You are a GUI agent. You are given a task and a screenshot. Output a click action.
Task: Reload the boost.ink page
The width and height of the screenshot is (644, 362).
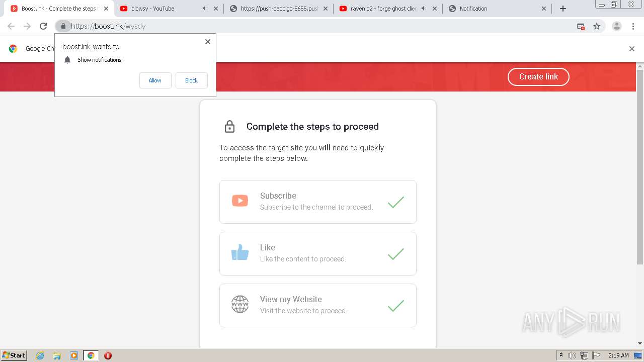pyautogui.click(x=43, y=26)
